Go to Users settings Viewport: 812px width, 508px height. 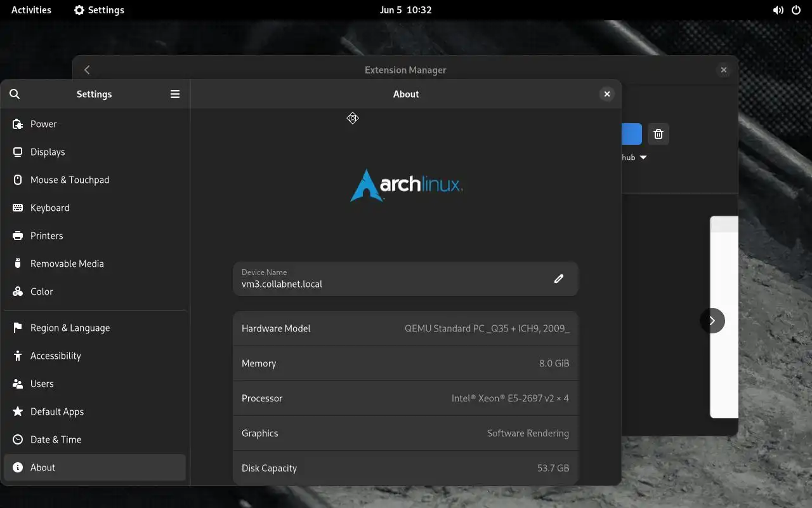[x=95, y=384]
